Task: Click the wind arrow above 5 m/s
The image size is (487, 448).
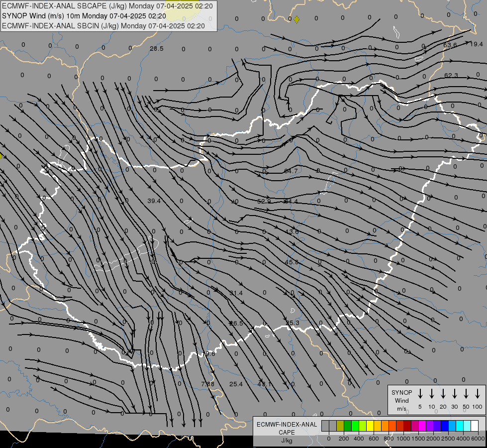Action: point(420,394)
